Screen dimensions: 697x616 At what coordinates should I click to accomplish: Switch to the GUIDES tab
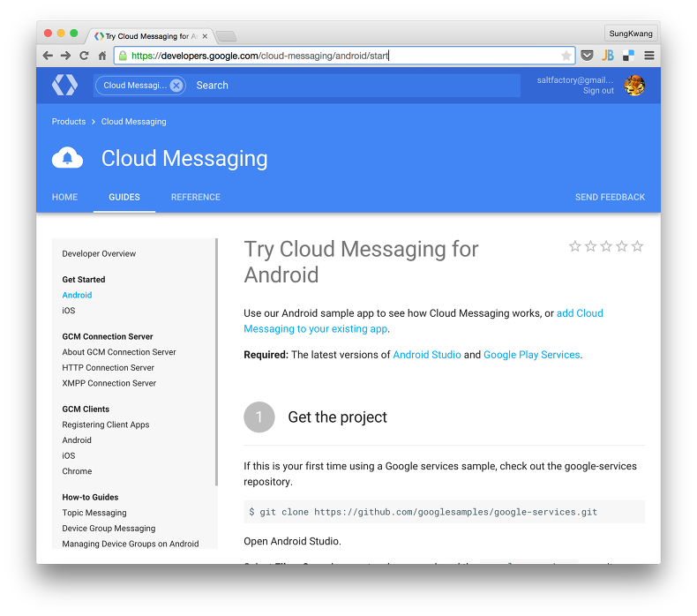coord(124,197)
